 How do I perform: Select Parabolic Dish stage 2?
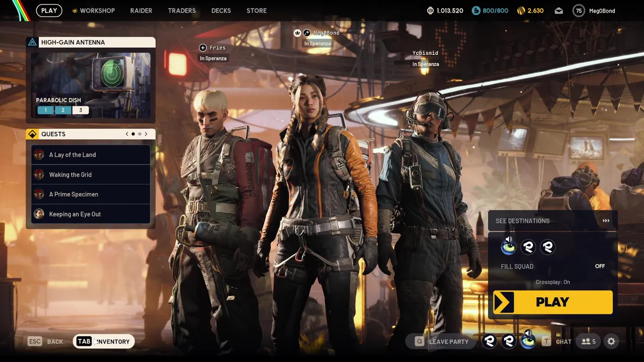(63, 110)
